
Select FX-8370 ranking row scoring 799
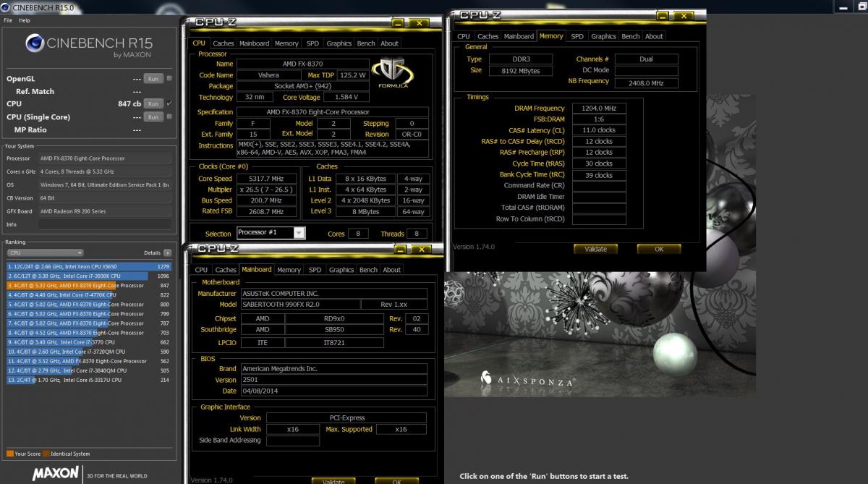coord(88,313)
